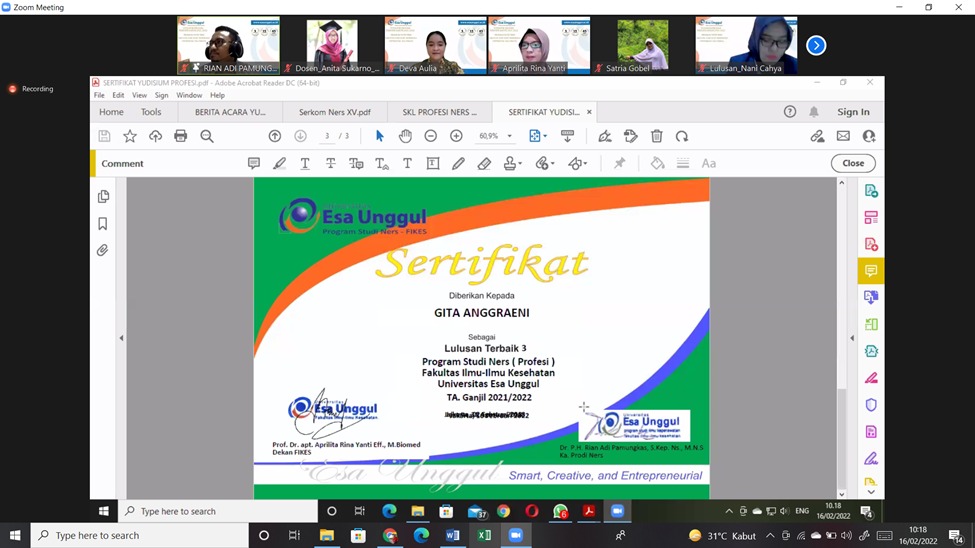
Task: Open the stamp tool dropdown
Action: click(x=512, y=164)
